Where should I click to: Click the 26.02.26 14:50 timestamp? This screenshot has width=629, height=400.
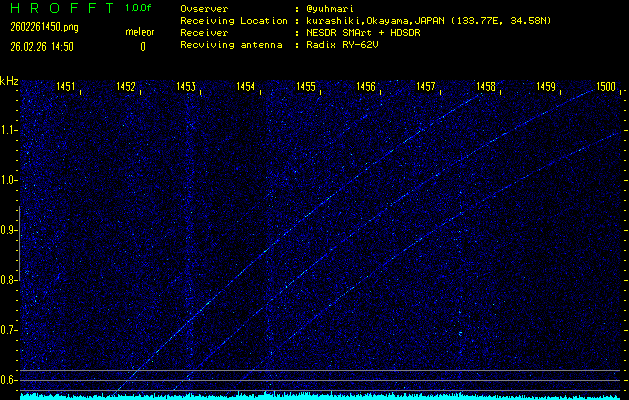(x=40, y=46)
